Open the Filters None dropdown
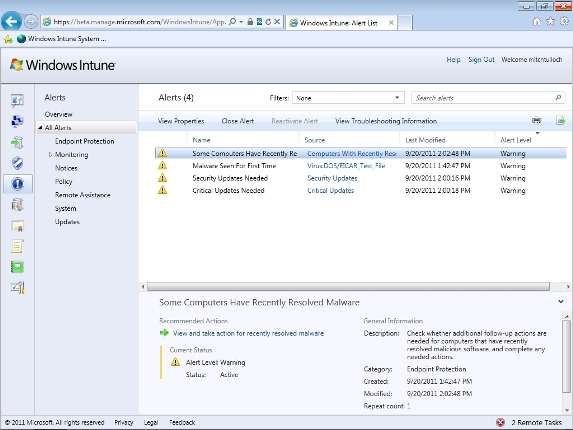The width and height of the screenshot is (573, 430). 348,98
